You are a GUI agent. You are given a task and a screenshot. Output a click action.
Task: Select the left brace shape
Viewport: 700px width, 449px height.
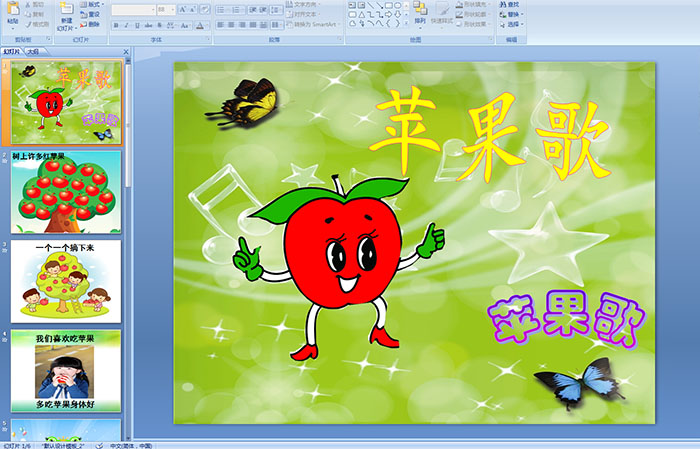[x=388, y=23]
